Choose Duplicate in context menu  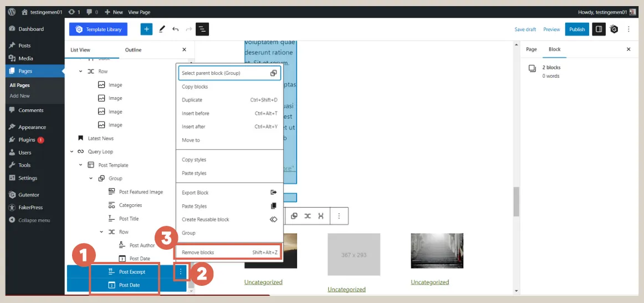229,100
